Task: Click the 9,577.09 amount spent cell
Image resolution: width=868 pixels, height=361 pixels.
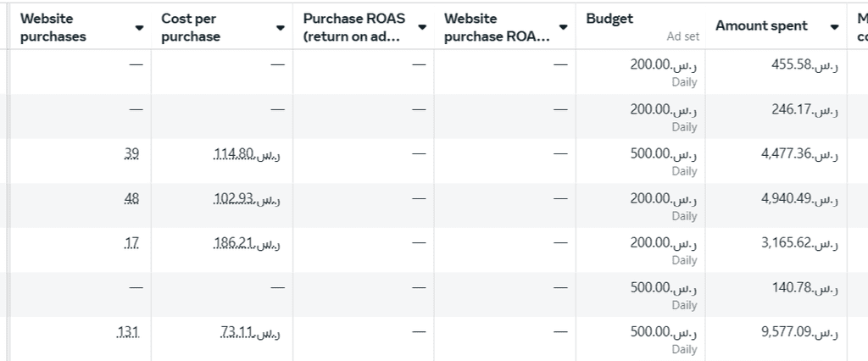Action: [x=799, y=332]
